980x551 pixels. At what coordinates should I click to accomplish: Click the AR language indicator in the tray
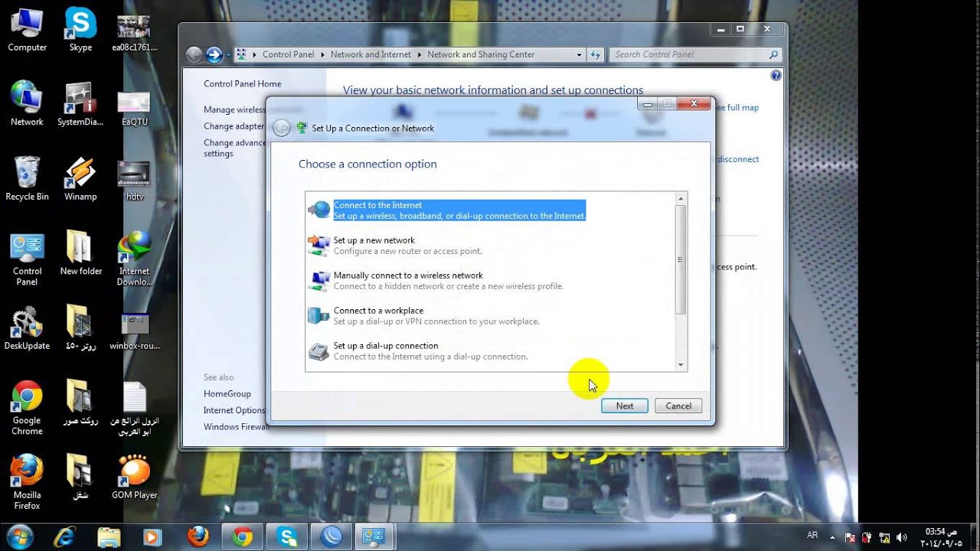(x=813, y=535)
